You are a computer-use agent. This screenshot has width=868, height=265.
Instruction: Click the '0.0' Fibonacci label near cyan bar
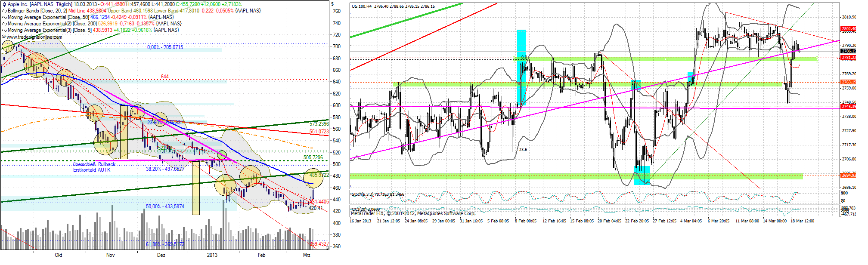524,57
